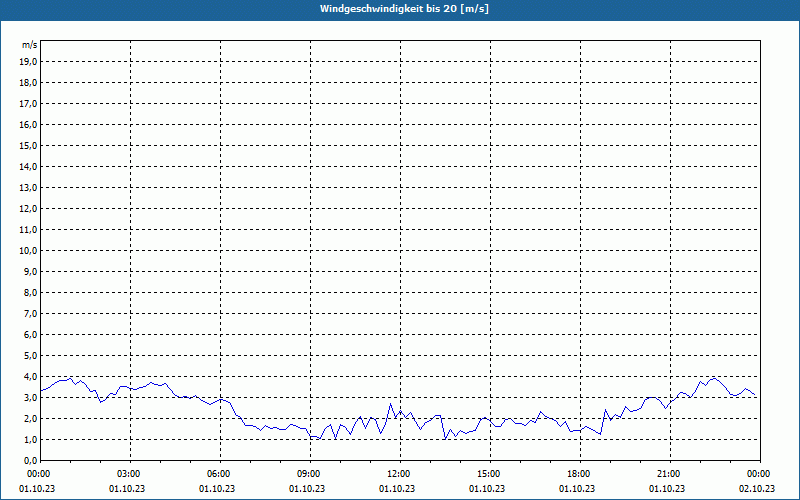The height and width of the screenshot is (500, 800).
Task: Click the wind speed peak after 21:00
Action: 712,378
